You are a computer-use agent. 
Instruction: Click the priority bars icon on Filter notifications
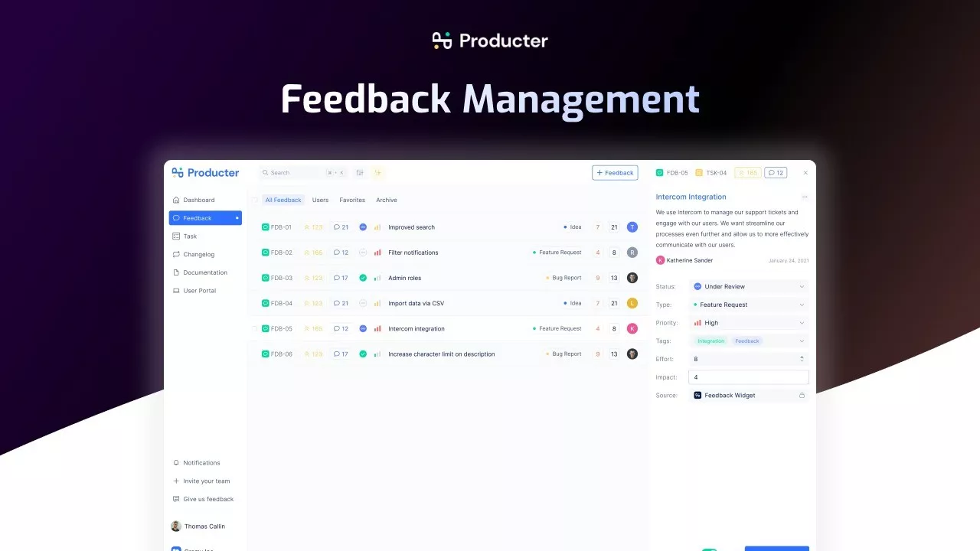377,253
